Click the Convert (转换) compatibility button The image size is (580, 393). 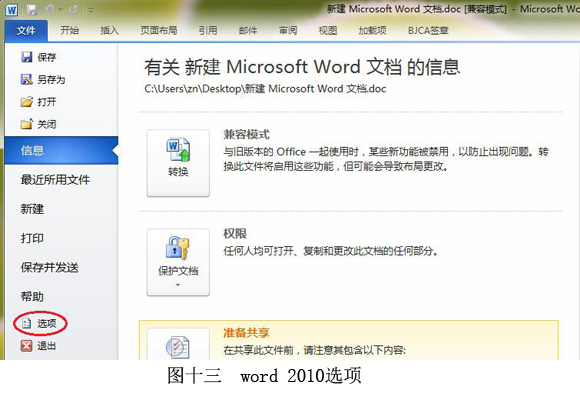pos(178,163)
